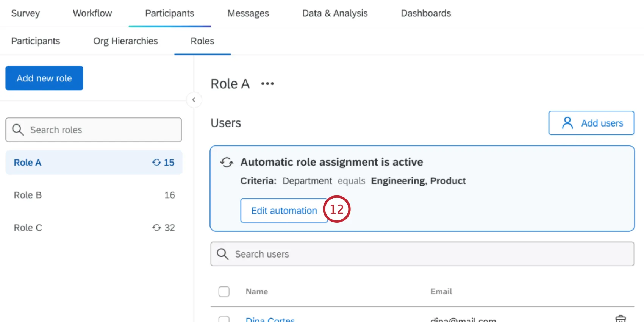644x322 pixels.
Task: Click the auto-sync icon next to Role A count
Action: (x=156, y=163)
